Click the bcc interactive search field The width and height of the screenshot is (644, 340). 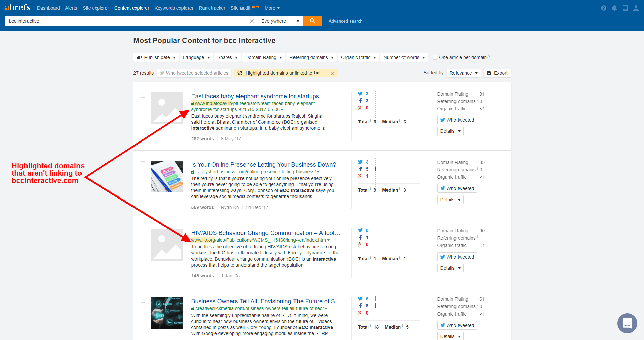pos(127,21)
